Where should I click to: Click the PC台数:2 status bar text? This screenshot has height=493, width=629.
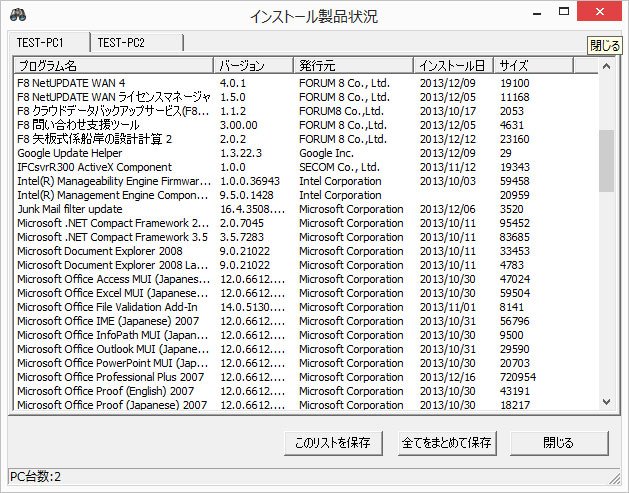(35, 477)
